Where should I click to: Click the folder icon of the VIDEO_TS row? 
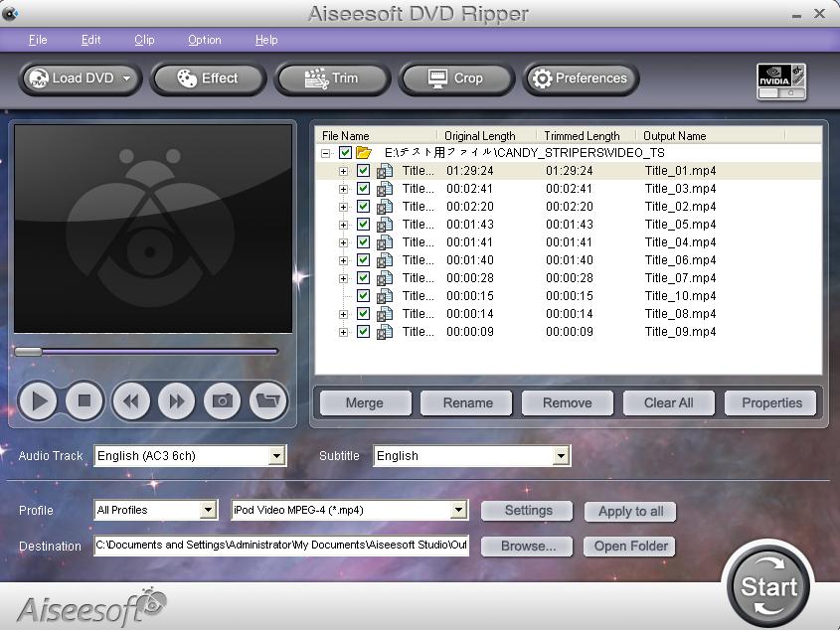point(364,153)
